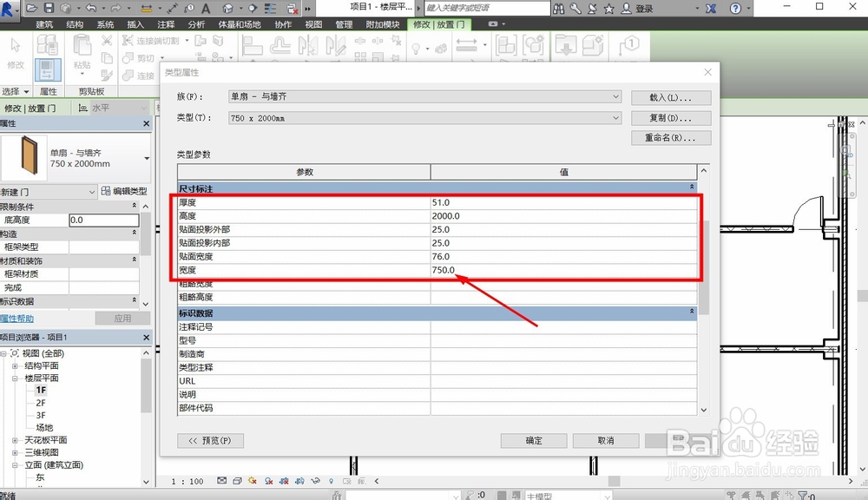Click the 载入(L)... button

click(671, 97)
